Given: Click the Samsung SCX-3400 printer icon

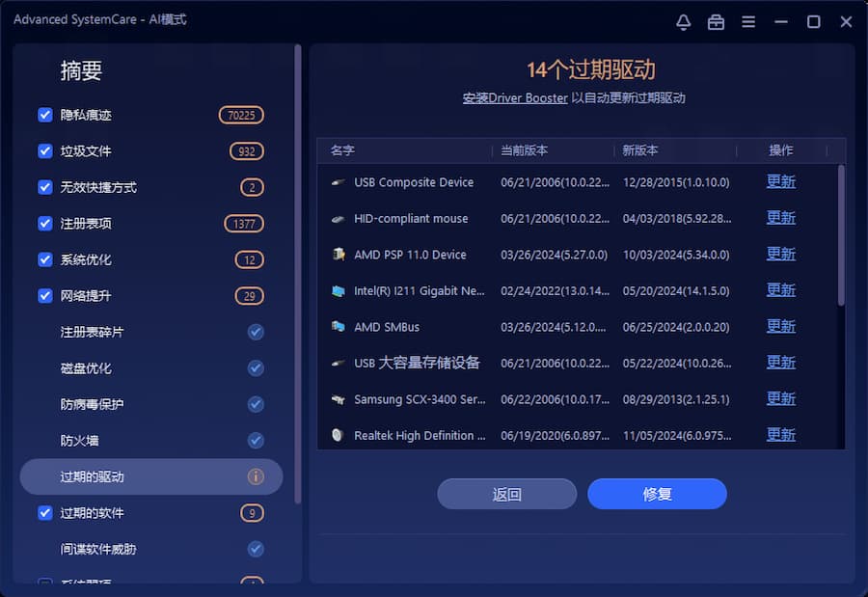Looking at the screenshot, I should [338, 399].
